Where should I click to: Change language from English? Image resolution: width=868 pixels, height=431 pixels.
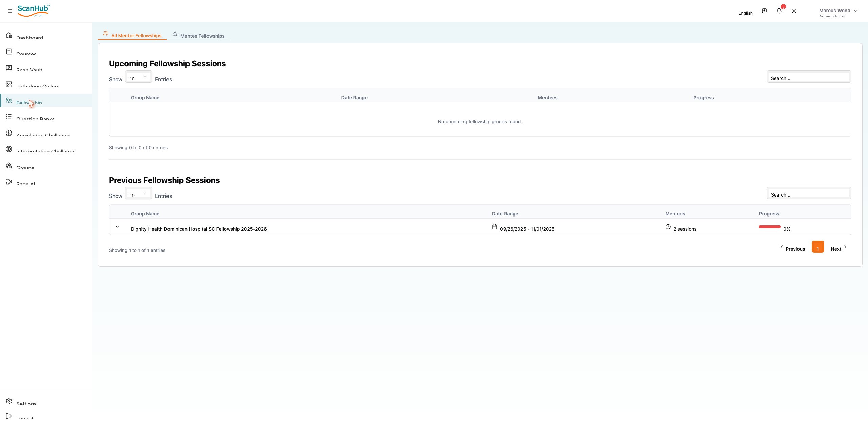(x=745, y=13)
